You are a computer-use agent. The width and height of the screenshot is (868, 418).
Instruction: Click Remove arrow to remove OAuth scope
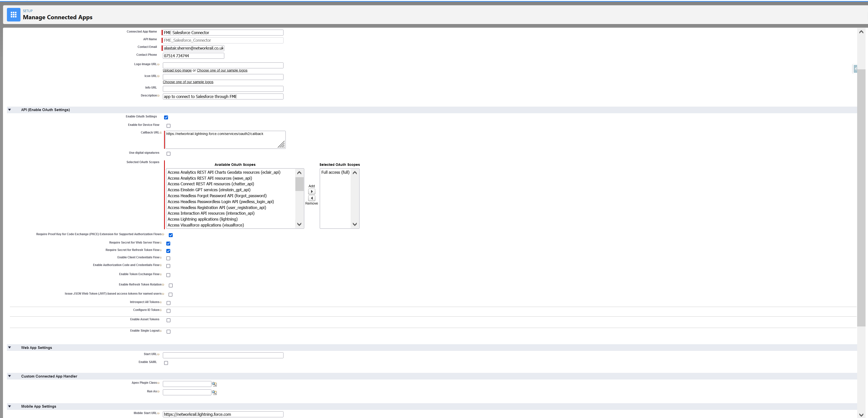[312, 198]
